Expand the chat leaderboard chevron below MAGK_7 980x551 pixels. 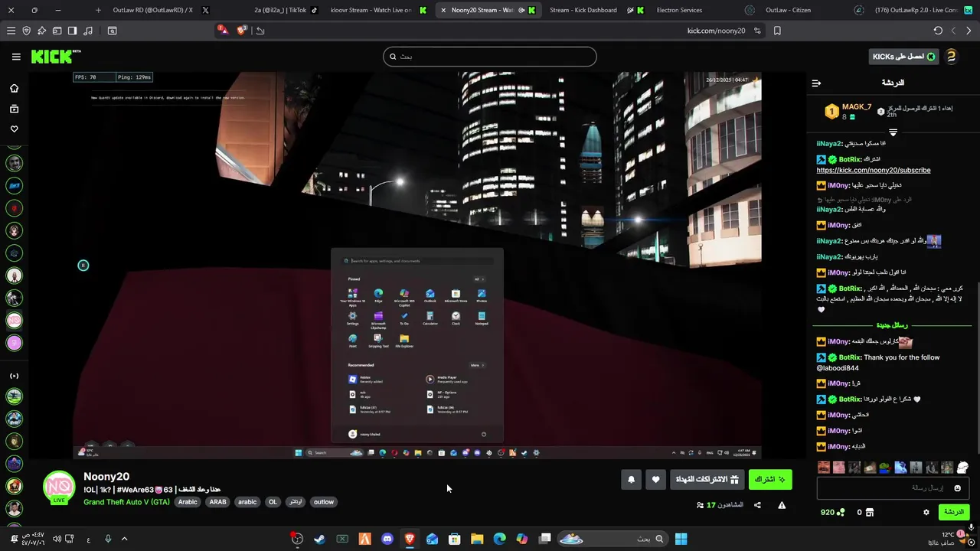click(x=893, y=133)
